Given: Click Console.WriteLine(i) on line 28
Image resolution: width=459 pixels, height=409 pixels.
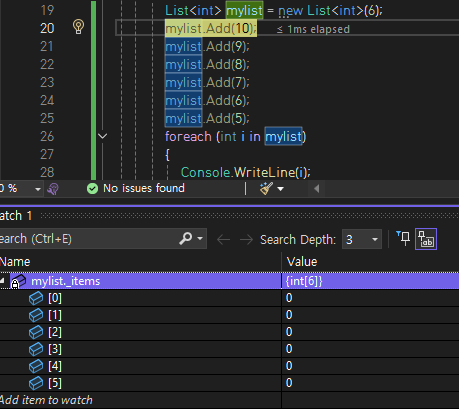Looking at the screenshot, I should 245,172.
